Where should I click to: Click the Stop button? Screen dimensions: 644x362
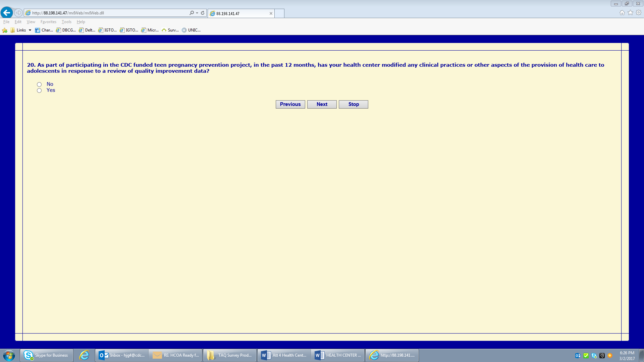[x=353, y=104]
